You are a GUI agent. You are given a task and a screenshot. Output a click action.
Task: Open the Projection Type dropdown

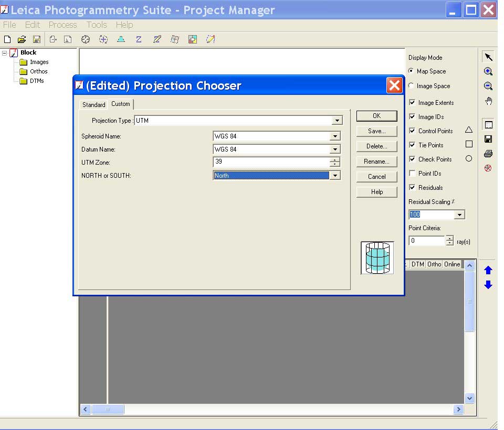[337, 121]
